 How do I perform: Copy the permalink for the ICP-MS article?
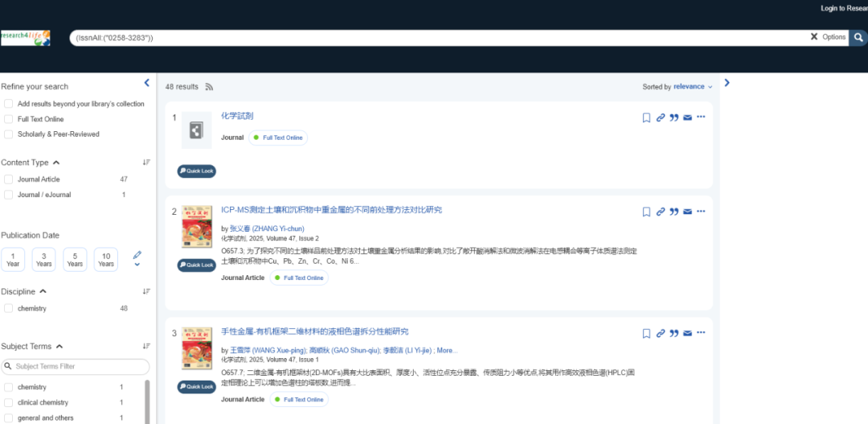coord(661,212)
